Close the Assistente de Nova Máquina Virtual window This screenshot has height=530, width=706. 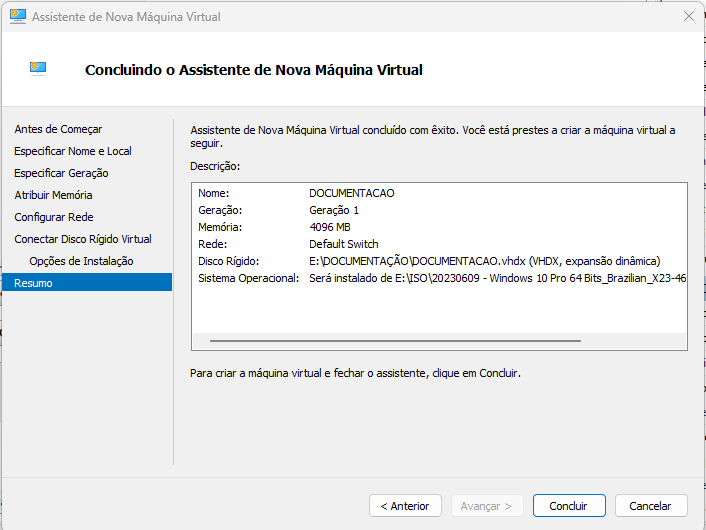coord(688,17)
